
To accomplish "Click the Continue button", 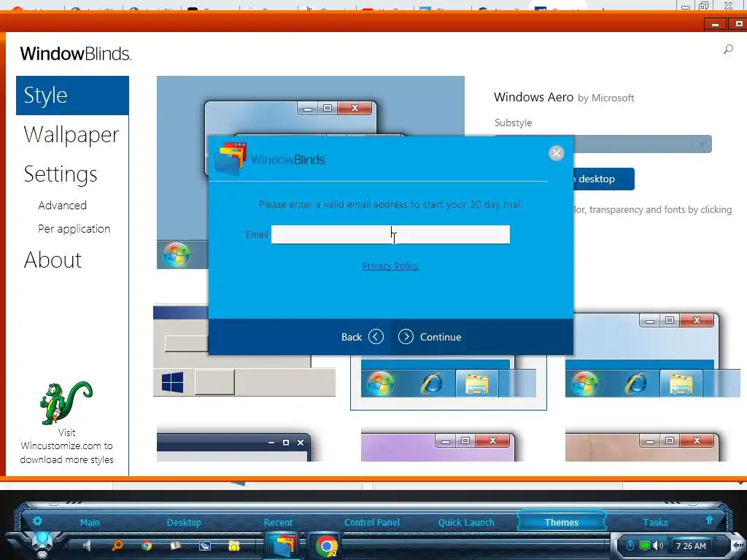I will (430, 337).
